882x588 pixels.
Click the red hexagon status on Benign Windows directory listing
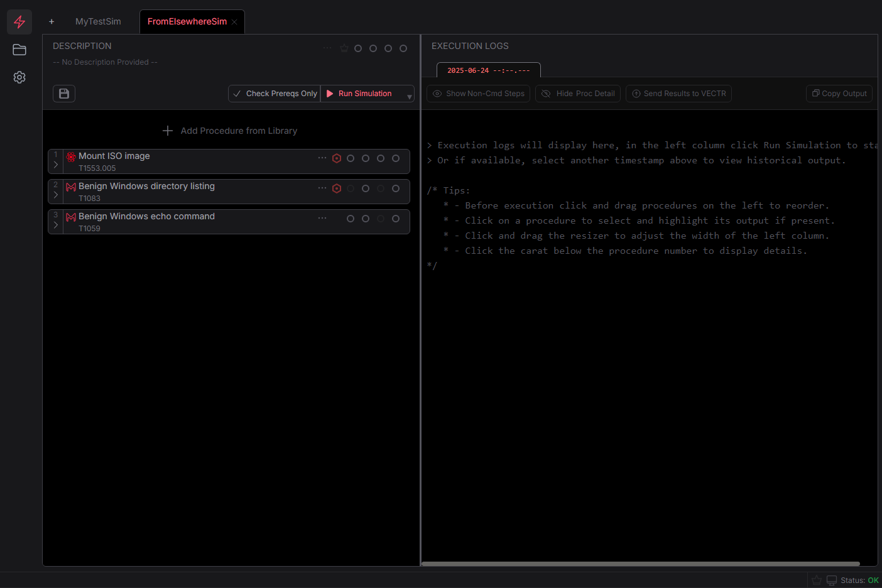tap(336, 188)
